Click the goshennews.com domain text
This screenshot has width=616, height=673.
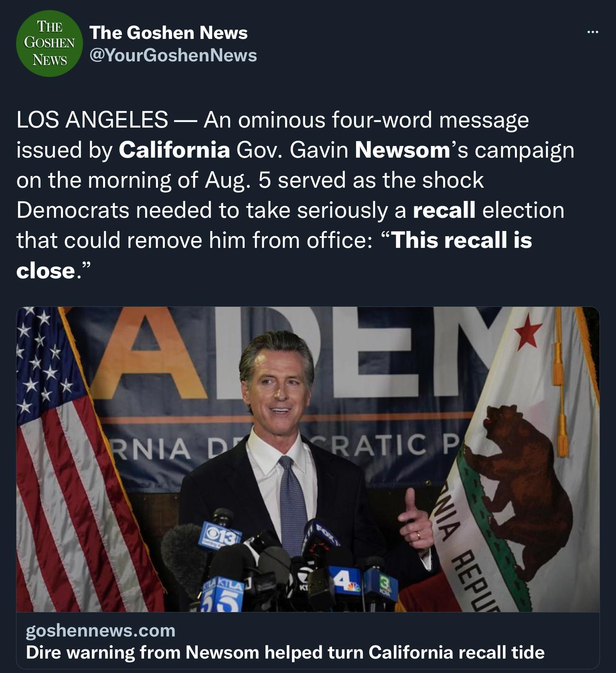[101, 630]
